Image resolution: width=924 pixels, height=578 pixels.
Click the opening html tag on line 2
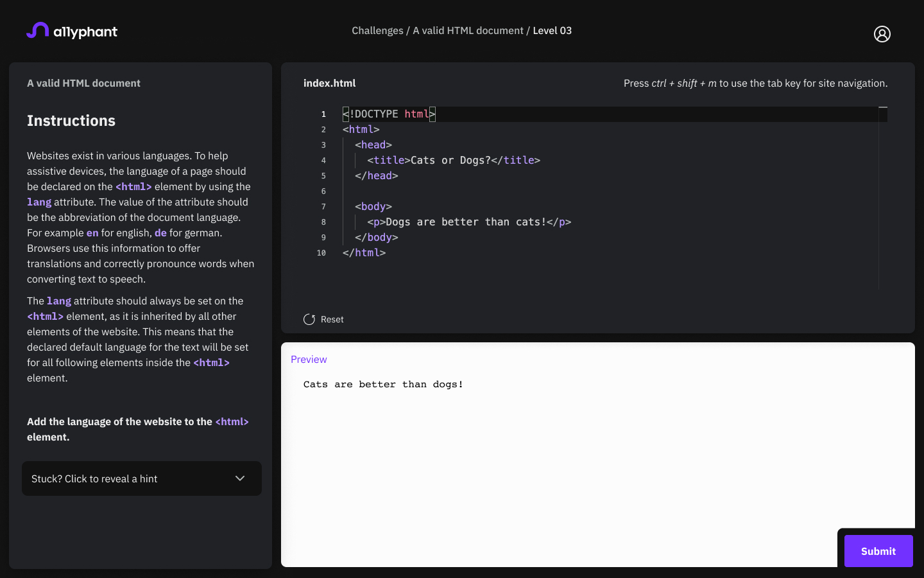tap(361, 130)
